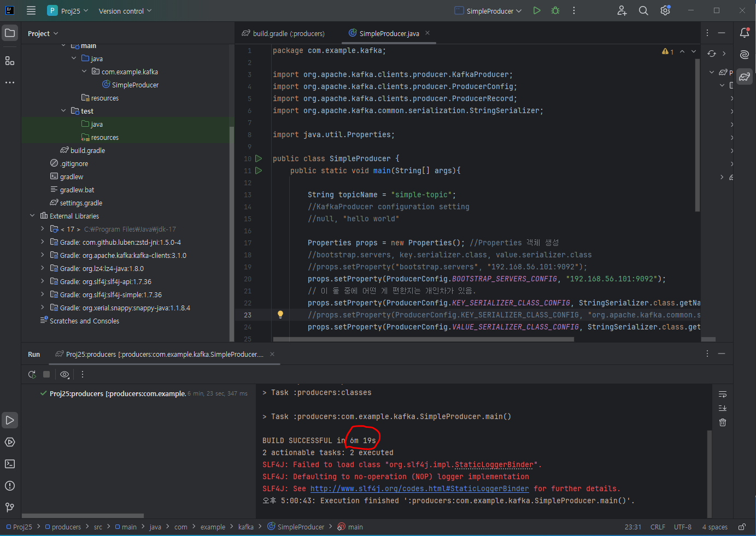This screenshot has width=756, height=536.
Task: Click the warning count indicator in editor
Action: pyautogui.click(x=667, y=51)
